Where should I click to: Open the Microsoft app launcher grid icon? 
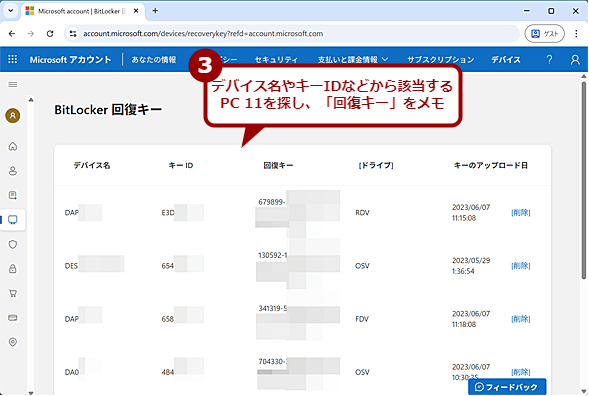click(x=12, y=59)
